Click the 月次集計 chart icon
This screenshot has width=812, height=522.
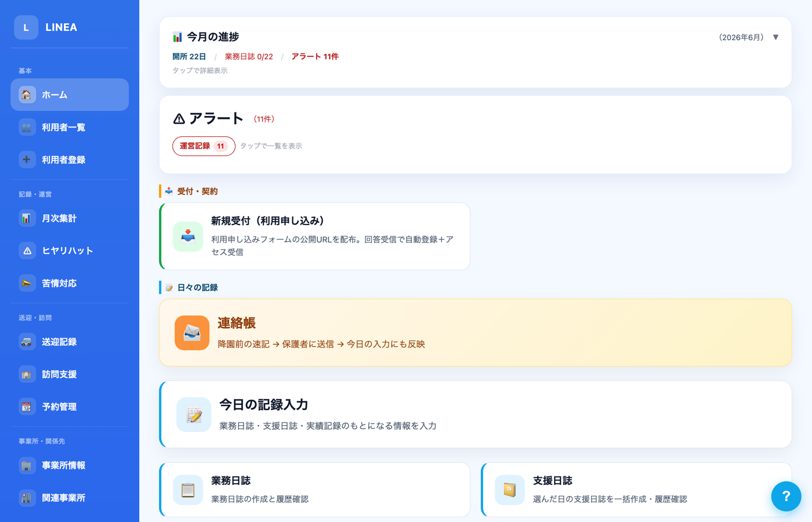27,218
